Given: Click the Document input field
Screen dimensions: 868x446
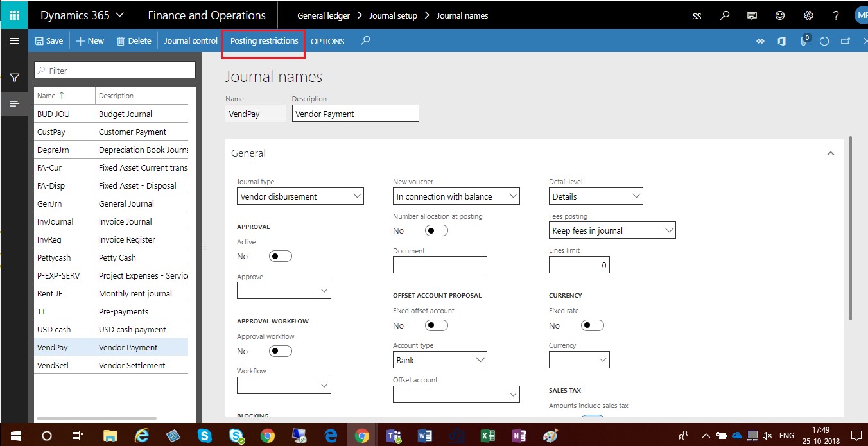Looking at the screenshot, I should point(440,264).
